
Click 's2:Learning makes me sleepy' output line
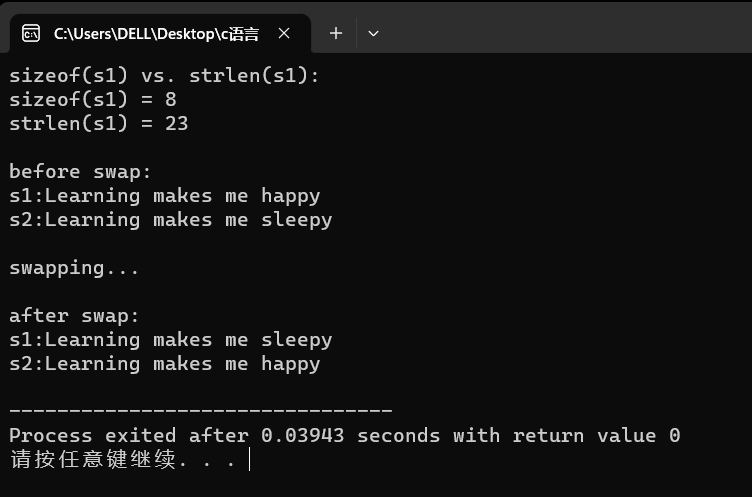(x=170, y=220)
